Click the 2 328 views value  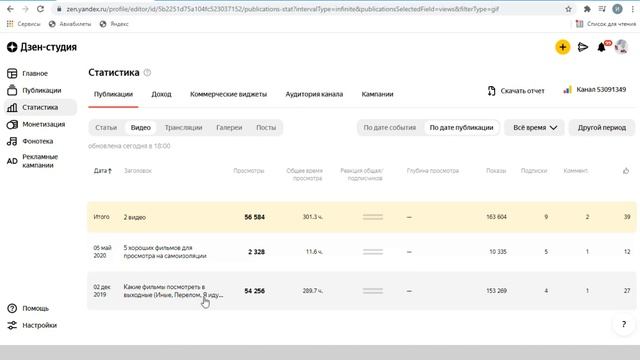256,252
